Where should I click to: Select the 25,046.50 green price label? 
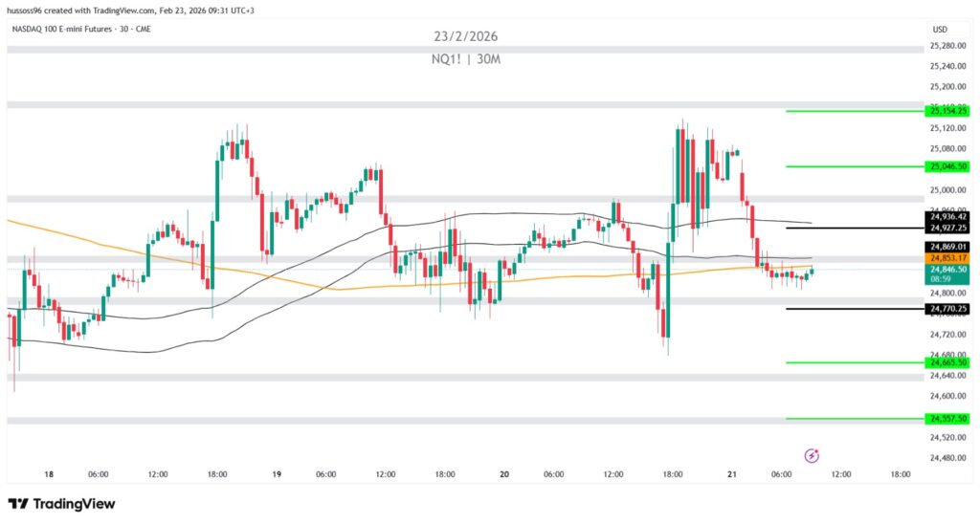[948, 166]
